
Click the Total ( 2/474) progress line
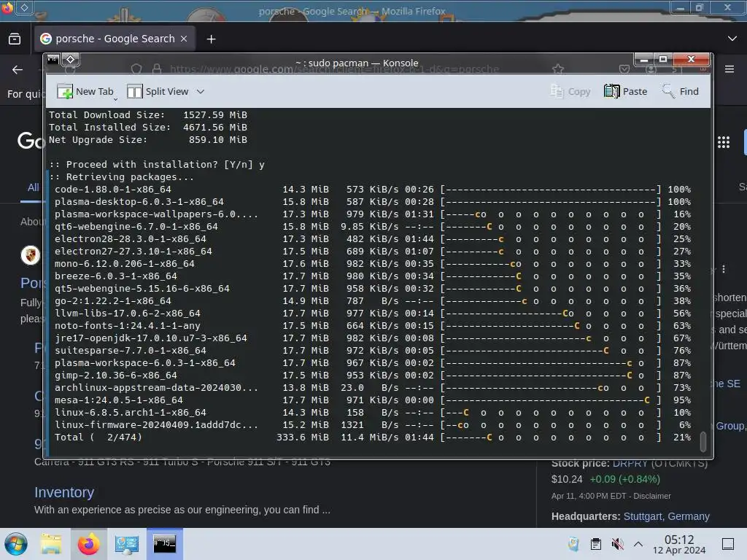coord(373,437)
